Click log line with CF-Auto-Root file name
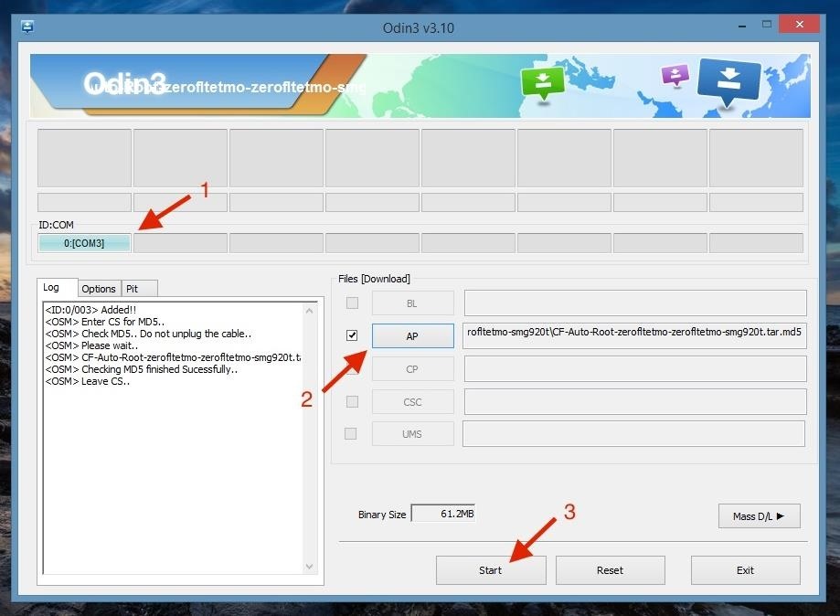Screen dimensions: 840x616 pyautogui.click(x=173, y=357)
